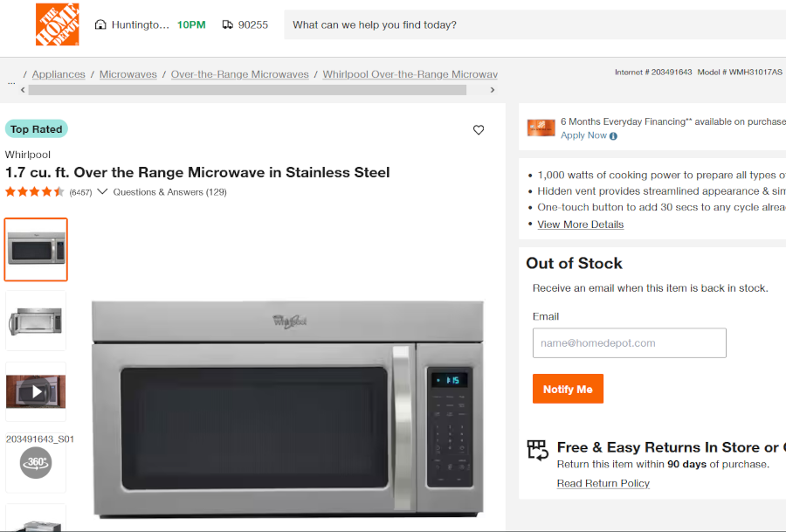786x532 pixels.
Task: Click the 90255 ZIP code
Action: pyautogui.click(x=252, y=24)
